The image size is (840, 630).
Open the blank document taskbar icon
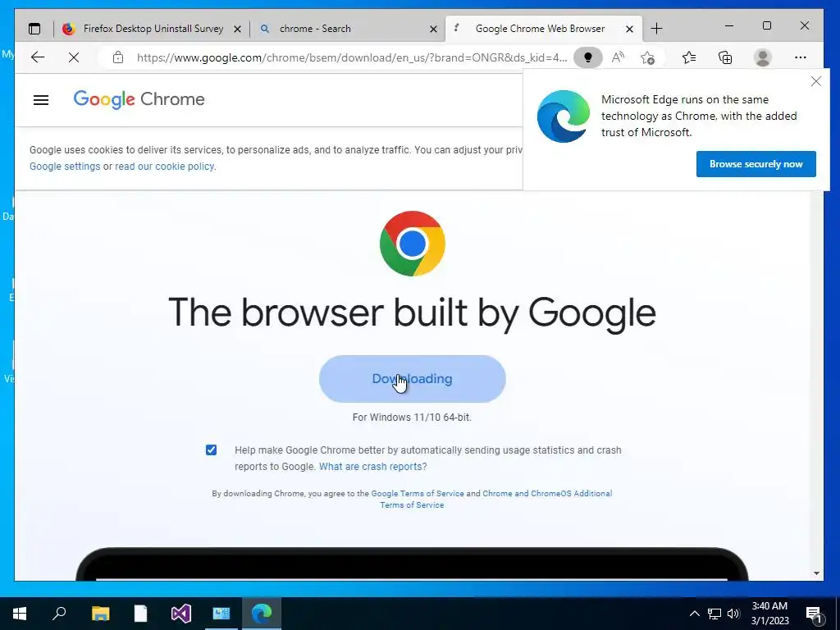click(x=140, y=614)
